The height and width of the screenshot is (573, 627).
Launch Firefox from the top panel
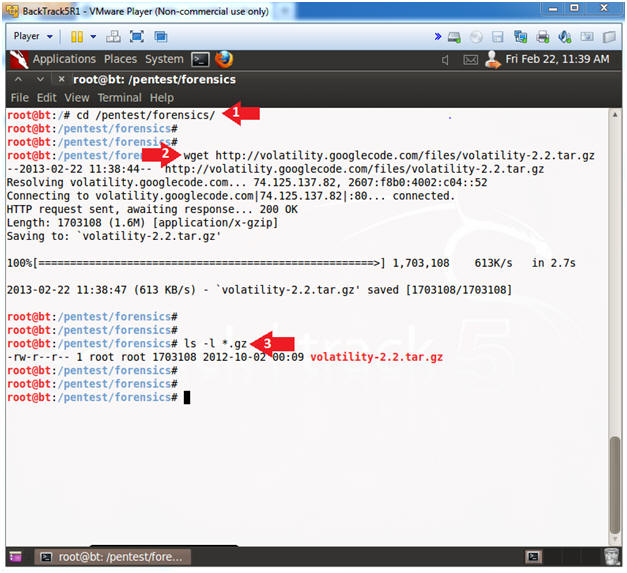coord(224,60)
